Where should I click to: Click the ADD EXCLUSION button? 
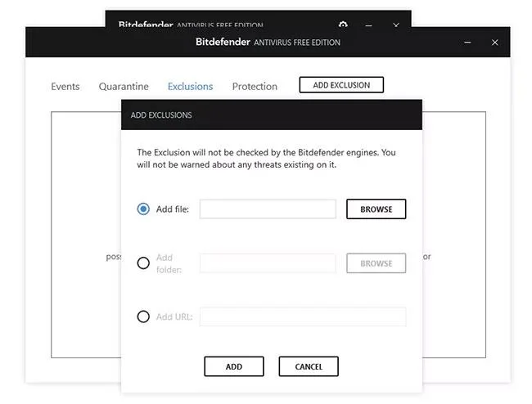pyautogui.click(x=341, y=85)
